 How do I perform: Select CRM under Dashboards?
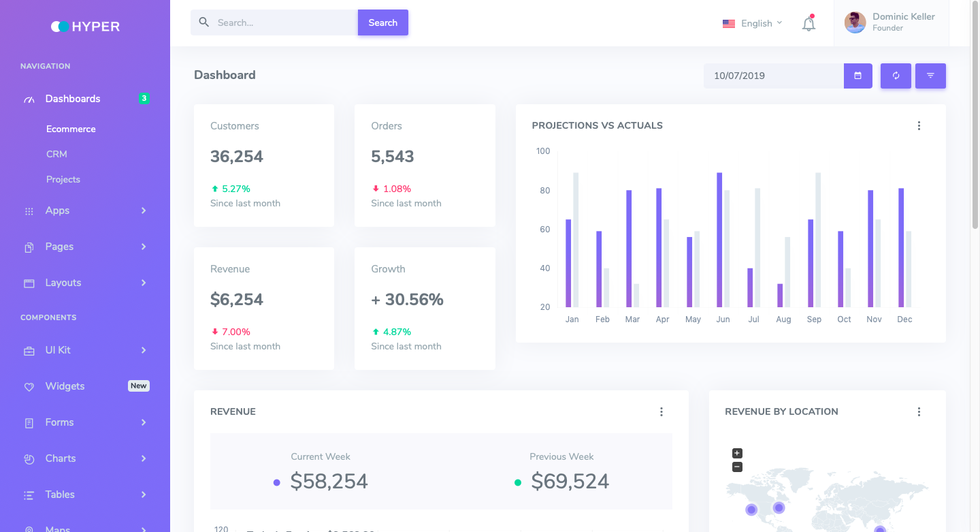click(56, 154)
